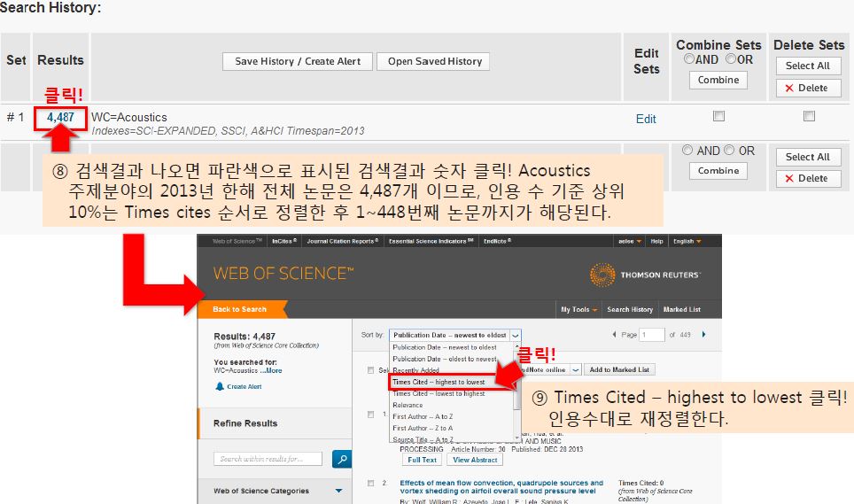Choose First Author -- A to Z option
854x504 pixels.
pyautogui.click(x=423, y=416)
